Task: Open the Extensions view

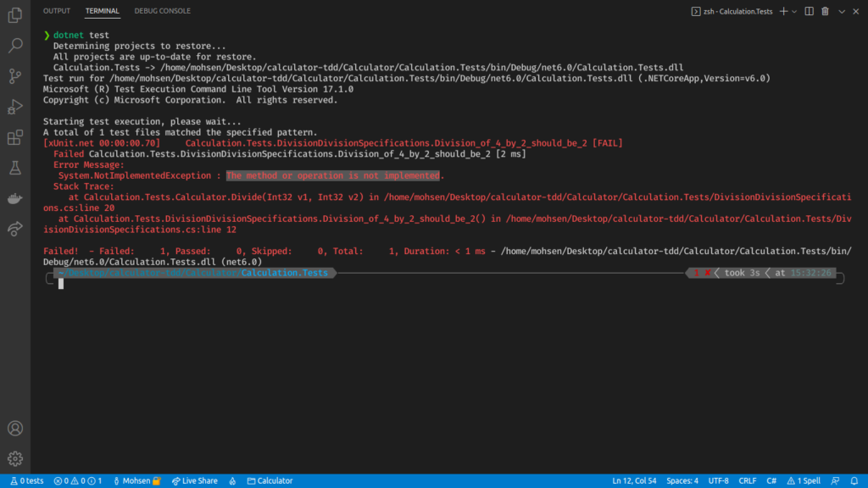Action: tap(14, 137)
